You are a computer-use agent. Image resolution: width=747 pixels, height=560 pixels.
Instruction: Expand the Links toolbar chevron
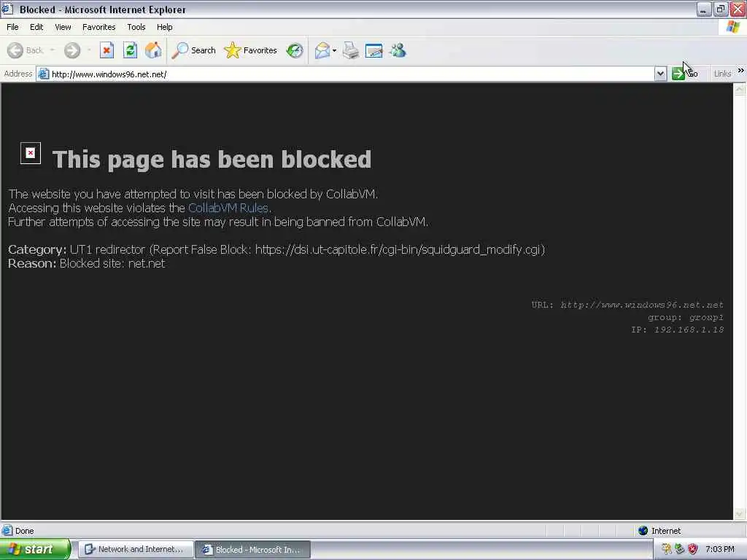point(741,71)
